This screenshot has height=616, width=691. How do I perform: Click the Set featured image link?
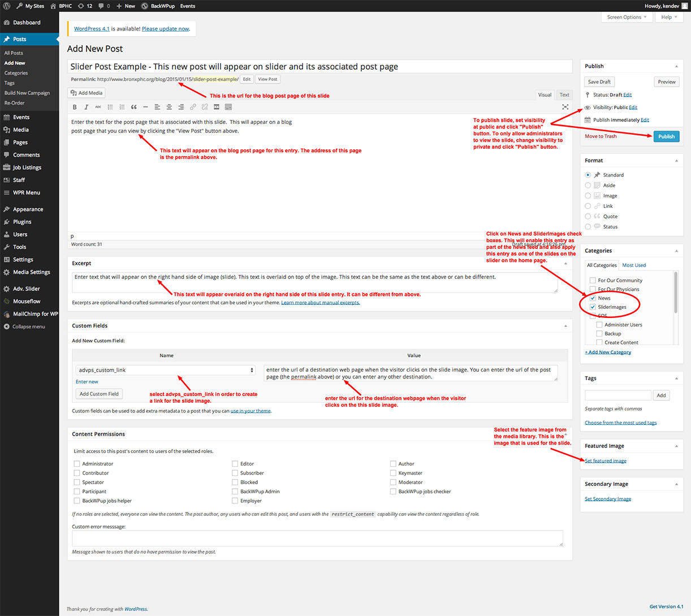(x=606, y=461)
